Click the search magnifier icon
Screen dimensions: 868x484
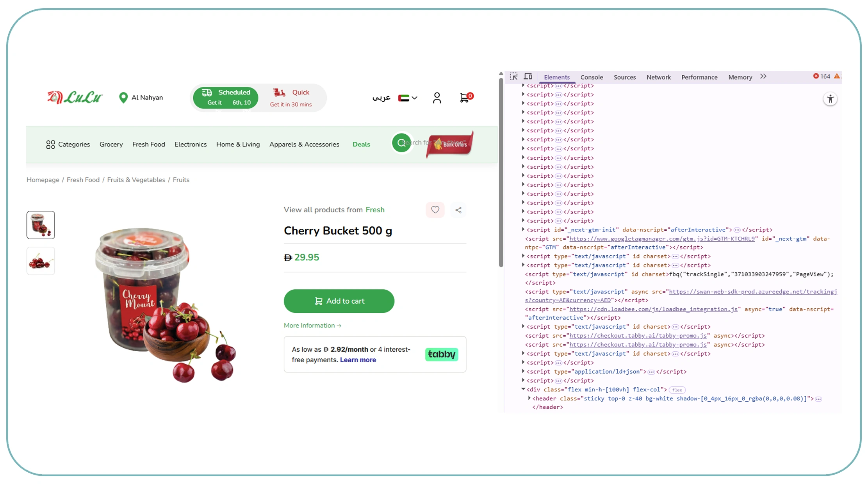click(401, 143)
